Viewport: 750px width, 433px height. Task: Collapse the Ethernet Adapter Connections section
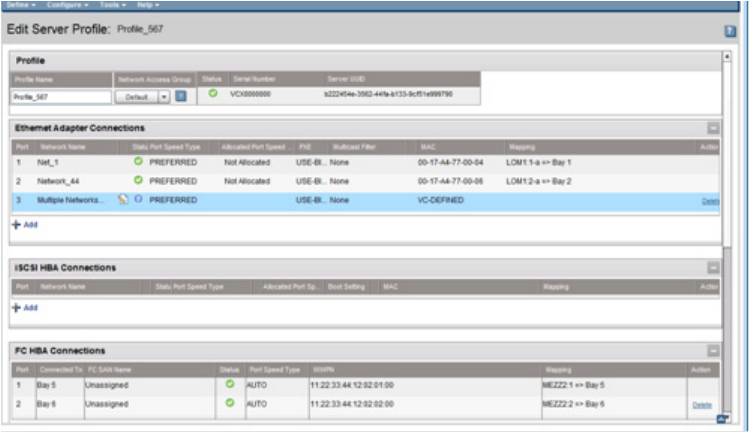pos(713,128)
